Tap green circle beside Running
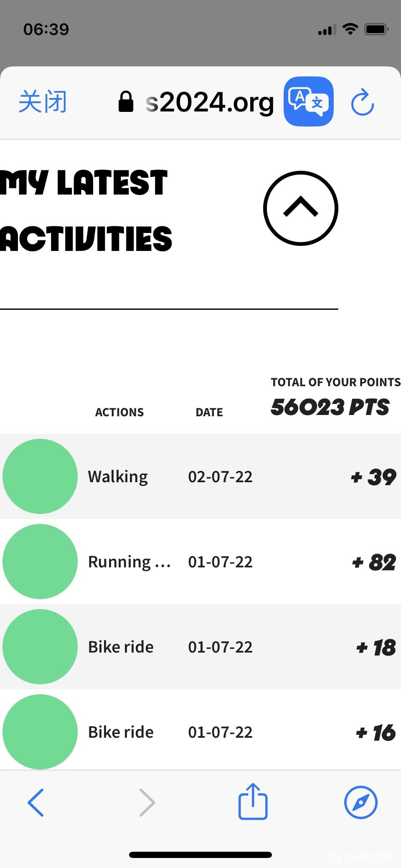 click(x=40, y=562)
